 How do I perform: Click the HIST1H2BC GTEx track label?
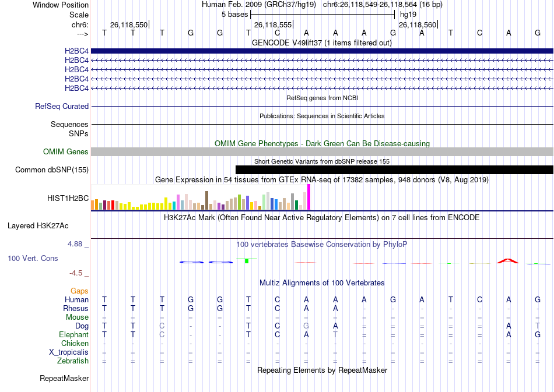68,198
